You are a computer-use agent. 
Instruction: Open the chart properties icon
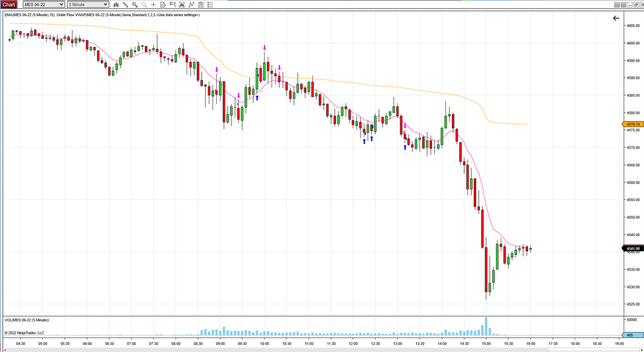(200, 4)
